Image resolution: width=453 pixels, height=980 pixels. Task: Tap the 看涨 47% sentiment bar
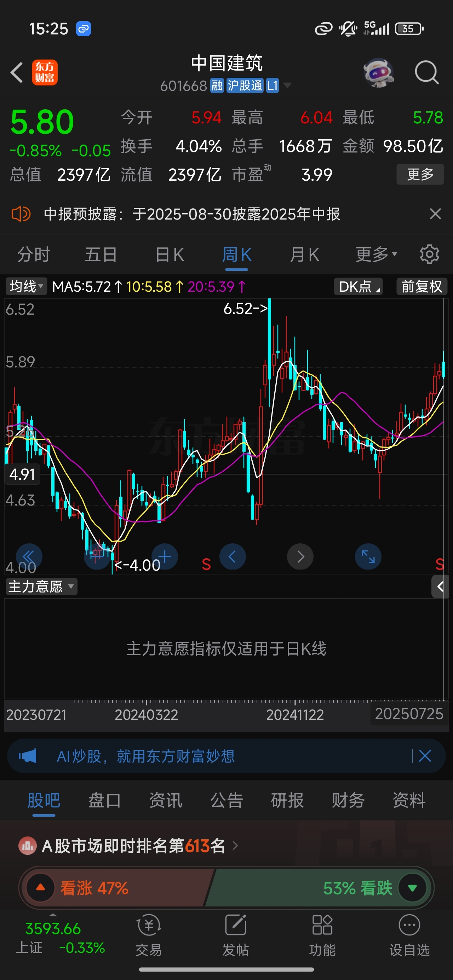tap(117, 888)
